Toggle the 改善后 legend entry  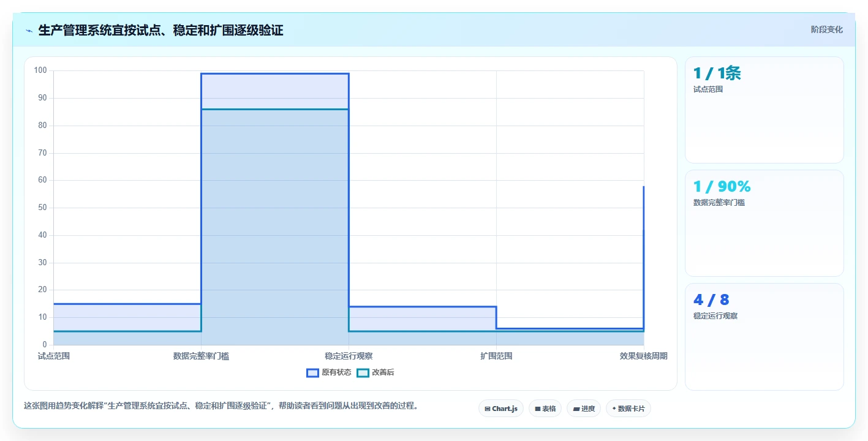click(x=376, y=372)
